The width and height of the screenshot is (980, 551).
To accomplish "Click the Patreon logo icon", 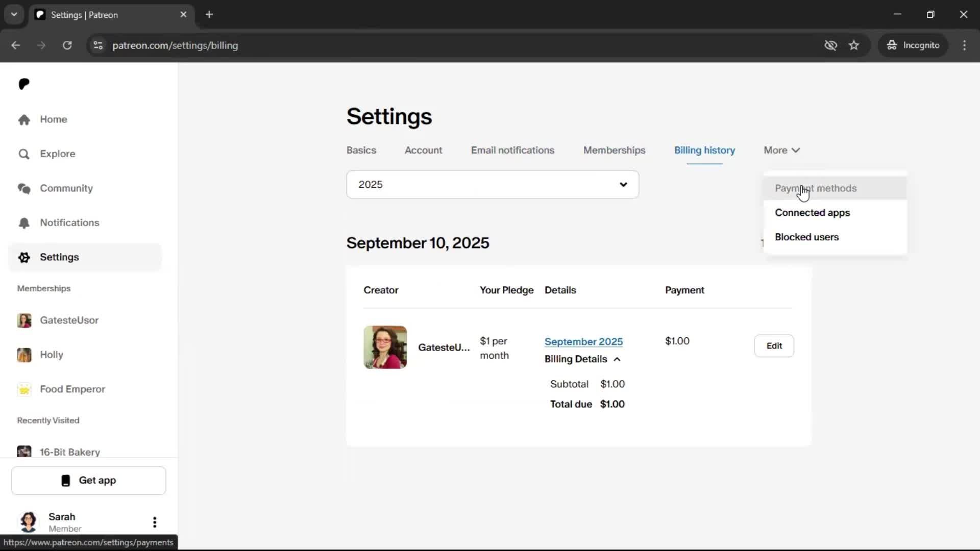I will [x=24, y=84].
